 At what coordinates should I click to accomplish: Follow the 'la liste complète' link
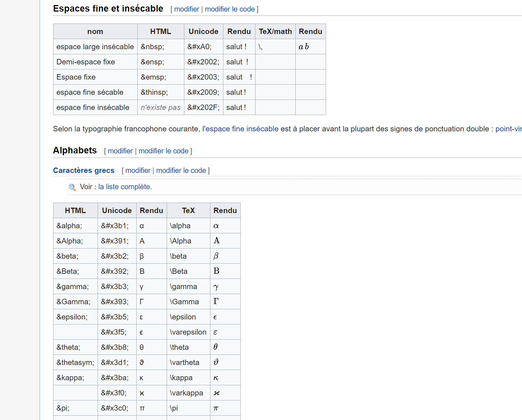pos(124,187)
